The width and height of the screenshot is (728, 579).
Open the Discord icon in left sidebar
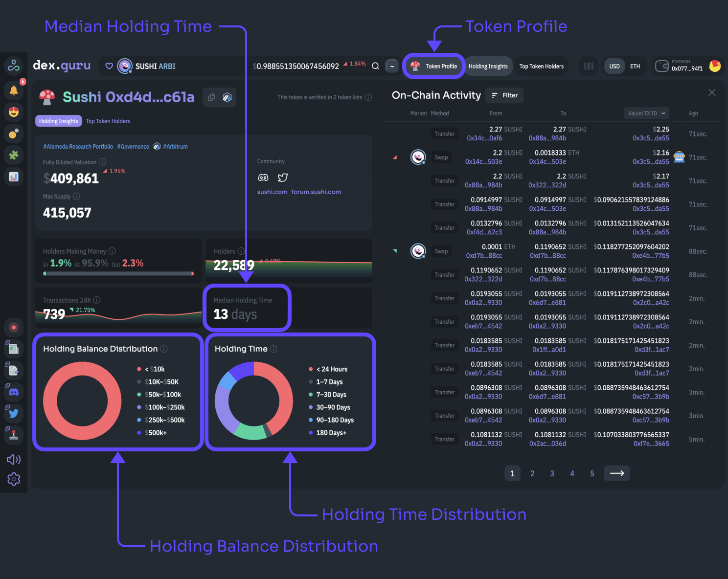(x=14, y=392)
